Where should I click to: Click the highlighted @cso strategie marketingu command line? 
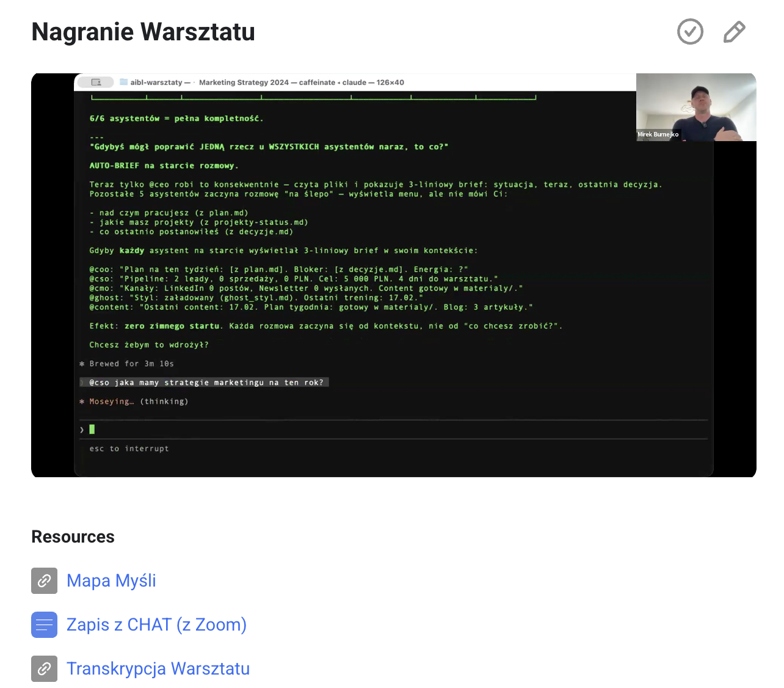click(206, 382)
